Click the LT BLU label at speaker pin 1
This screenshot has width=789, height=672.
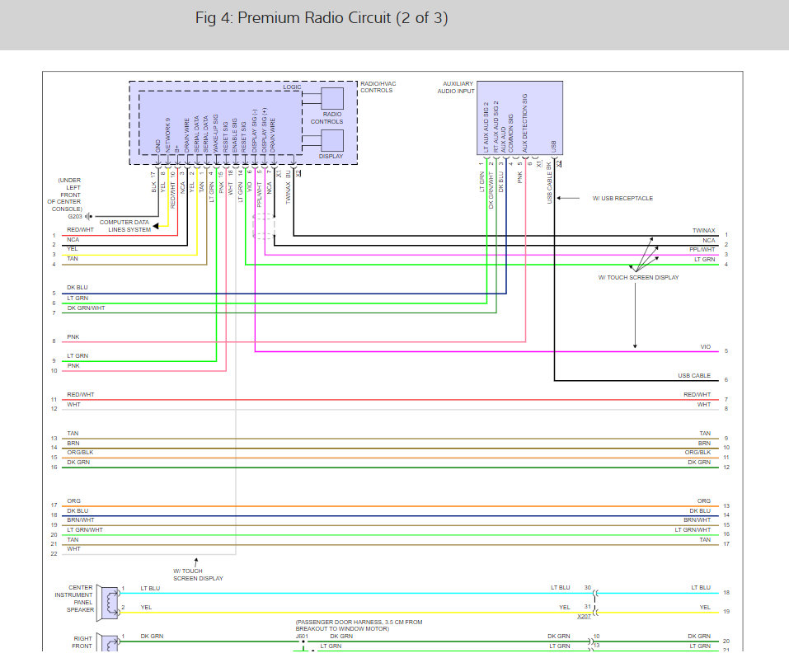[x=150, y=588]
